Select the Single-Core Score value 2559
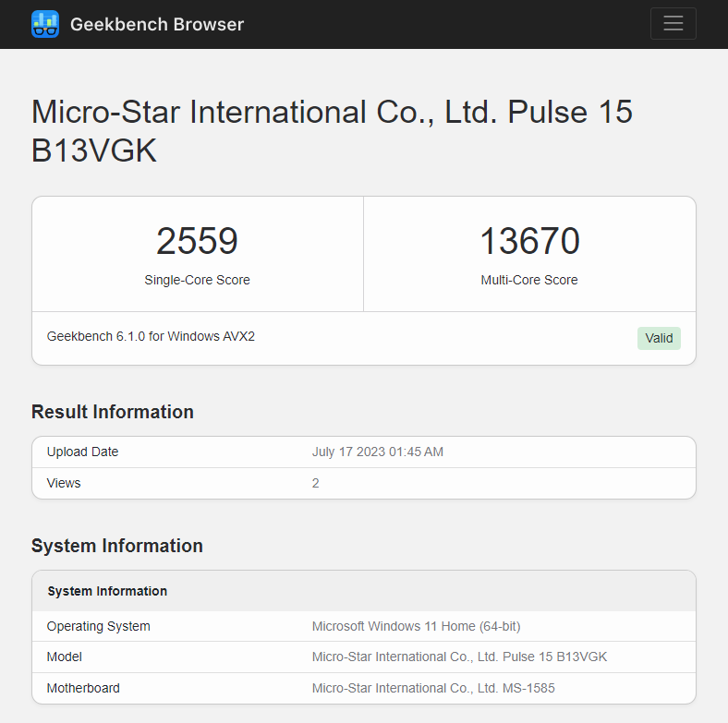 coord(197,241)
